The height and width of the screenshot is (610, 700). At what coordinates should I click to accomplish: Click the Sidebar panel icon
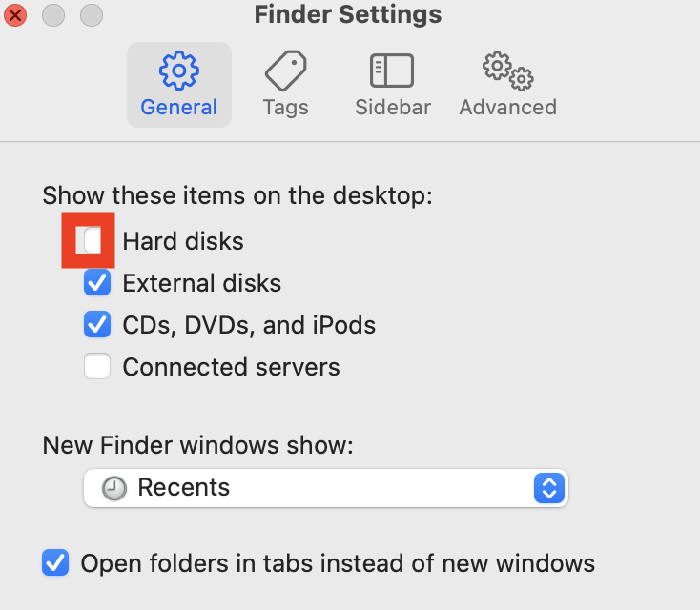coord(392,70)
